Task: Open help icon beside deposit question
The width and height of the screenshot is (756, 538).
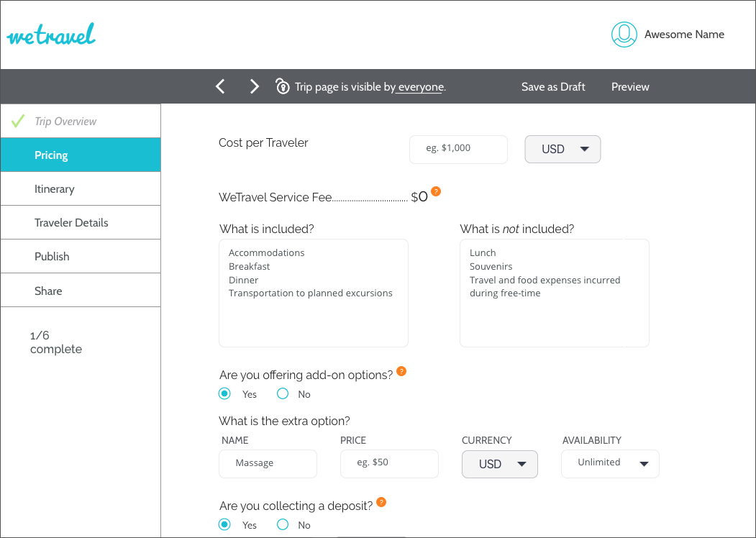Action: 381,502
